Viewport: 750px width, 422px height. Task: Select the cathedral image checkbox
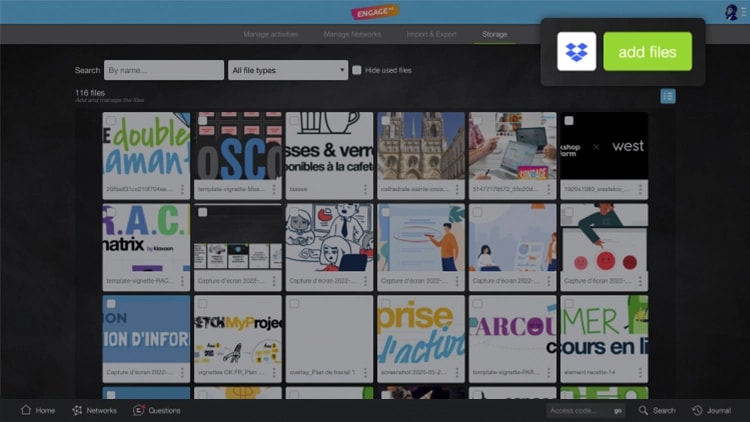coord(386,121)
